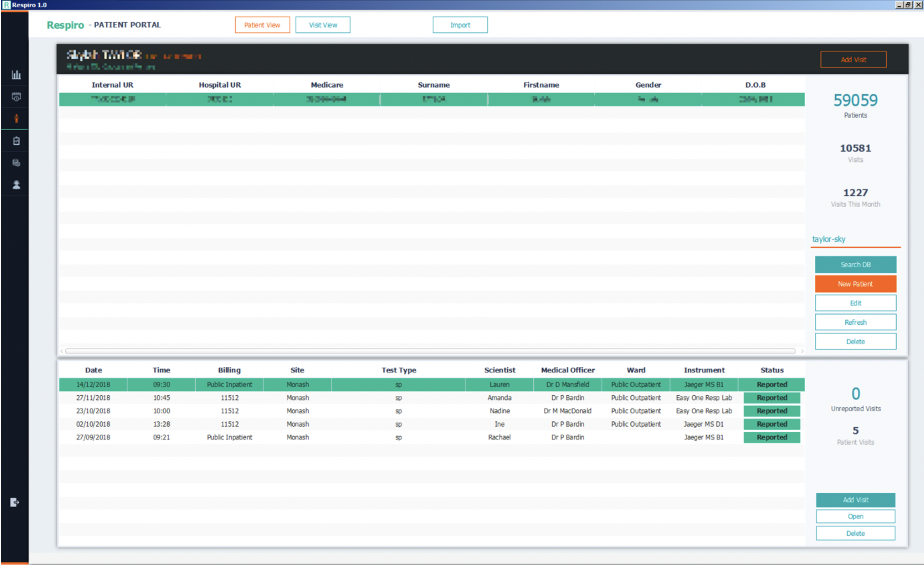Click the taylor-sky search input field
The width and height of the screenshot is (924, 565).
click(x=855, y=239)
